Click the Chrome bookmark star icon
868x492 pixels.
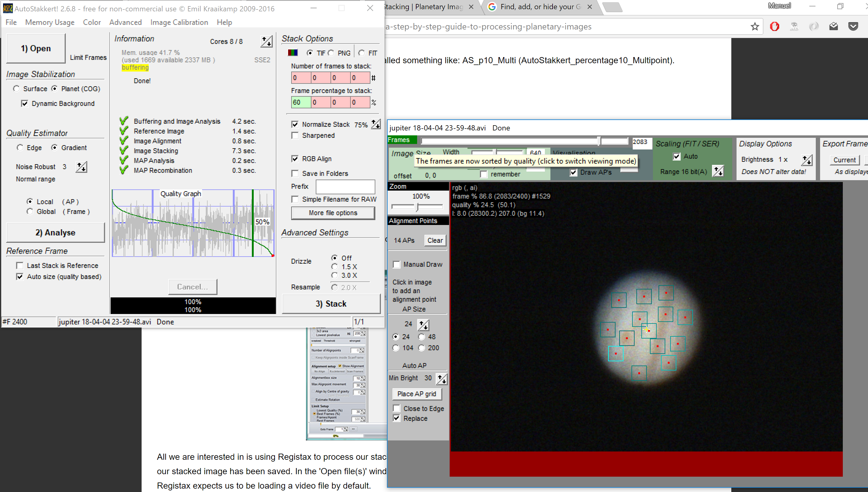click(755, 26)
